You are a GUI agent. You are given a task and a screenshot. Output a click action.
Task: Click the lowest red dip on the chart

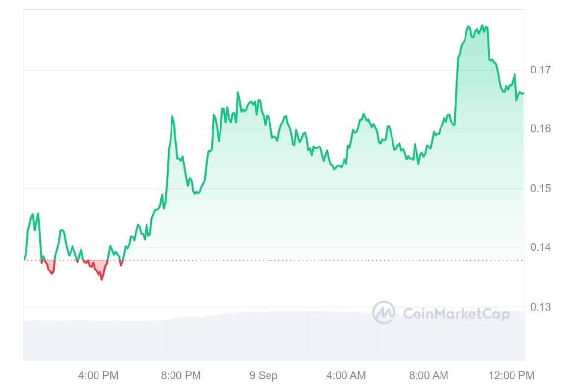tap(102, 279)
